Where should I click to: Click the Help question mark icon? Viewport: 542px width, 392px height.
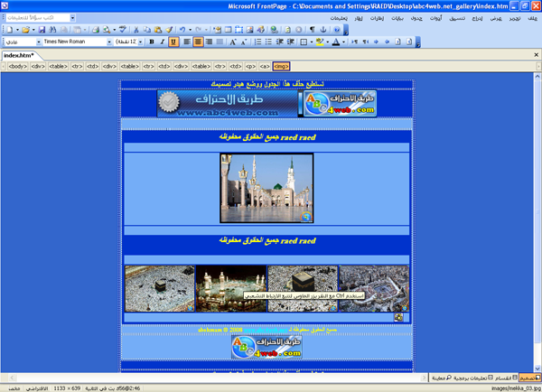click(336, 30)
